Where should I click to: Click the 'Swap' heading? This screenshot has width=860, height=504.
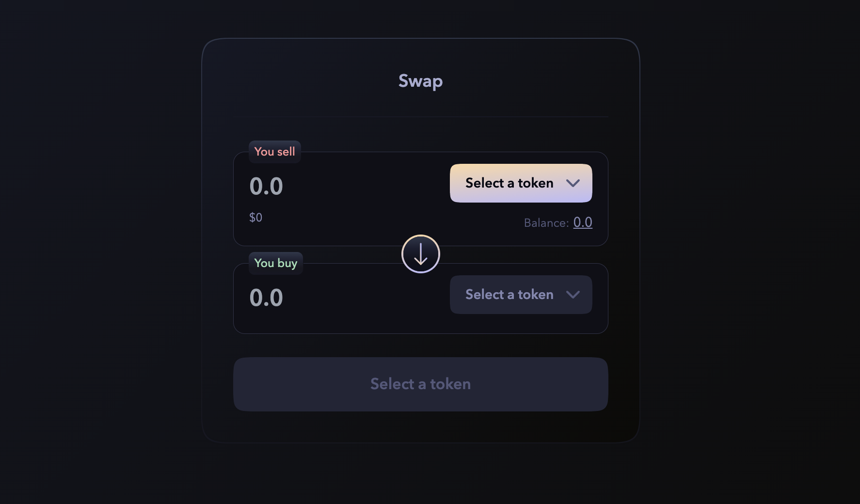(x=420, y=81)
